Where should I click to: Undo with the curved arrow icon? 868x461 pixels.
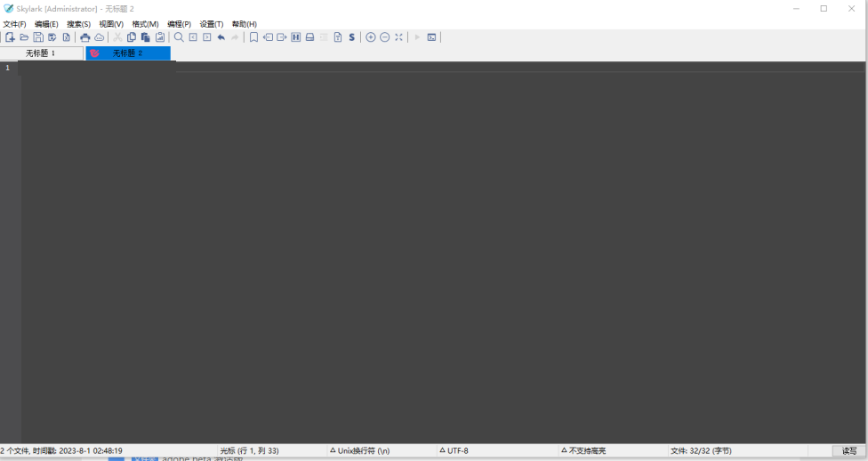point(221,37)
